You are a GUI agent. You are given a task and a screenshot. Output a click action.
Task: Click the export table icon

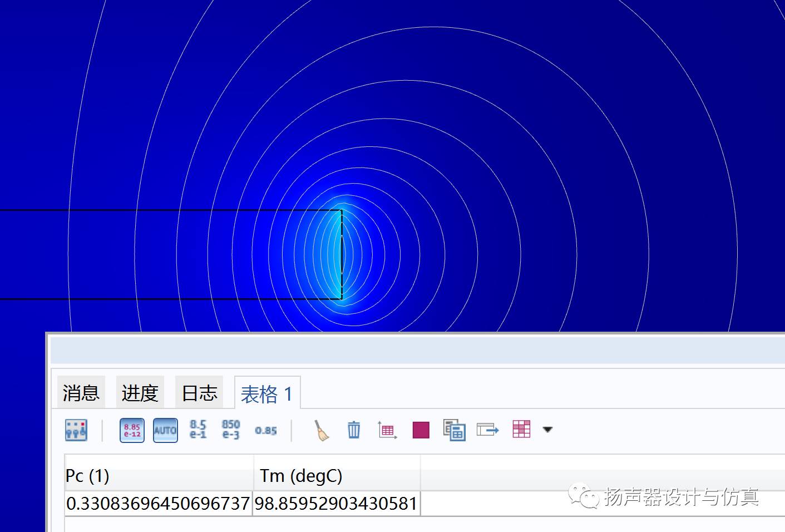click(x=487, y=430)
